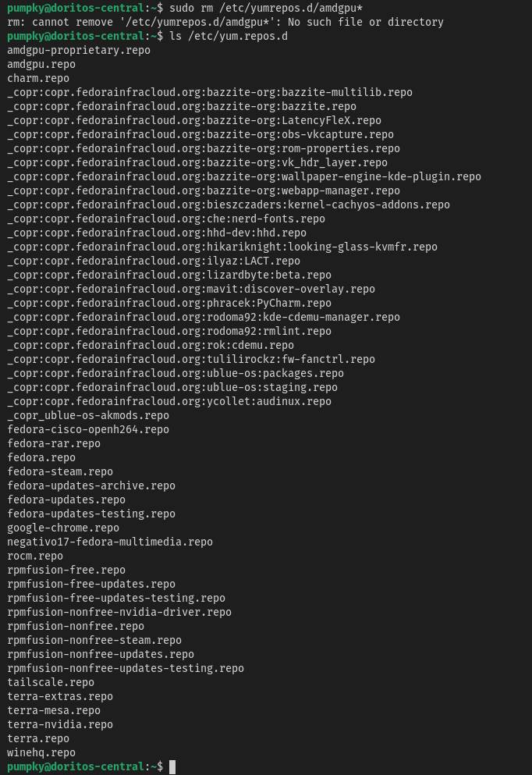Screen dimensions: 532x775
Task: Select the PyCharm.repo entry
Action: point(169,303)
